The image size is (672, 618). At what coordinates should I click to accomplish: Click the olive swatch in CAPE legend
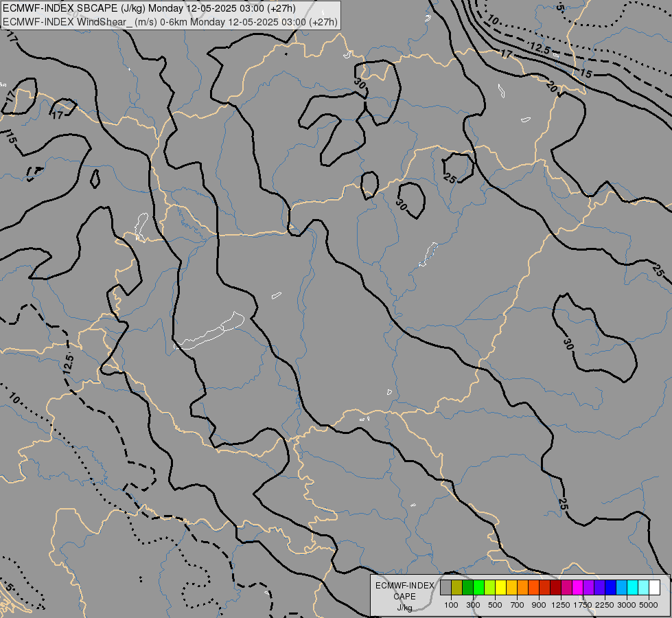[x=456, y=588]
